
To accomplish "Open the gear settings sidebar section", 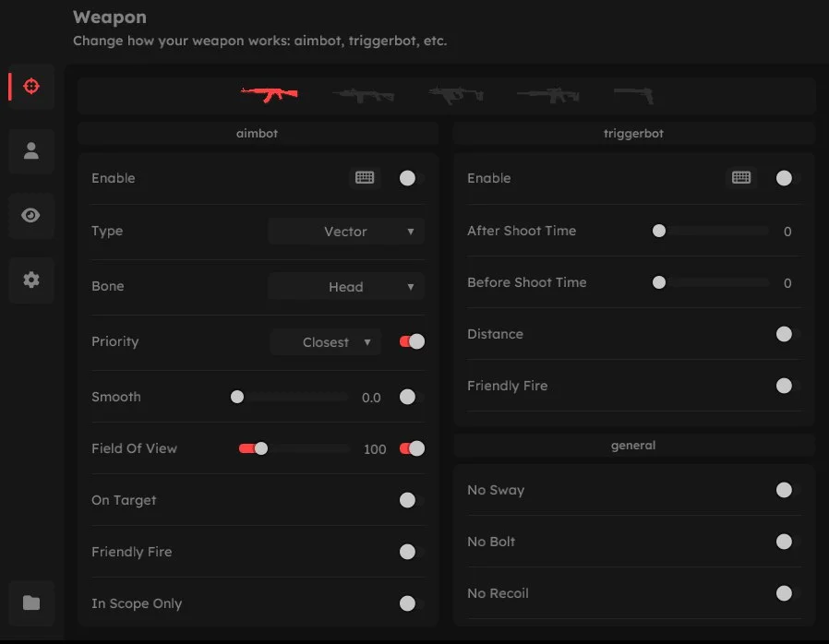I will [x=30, y=280].
